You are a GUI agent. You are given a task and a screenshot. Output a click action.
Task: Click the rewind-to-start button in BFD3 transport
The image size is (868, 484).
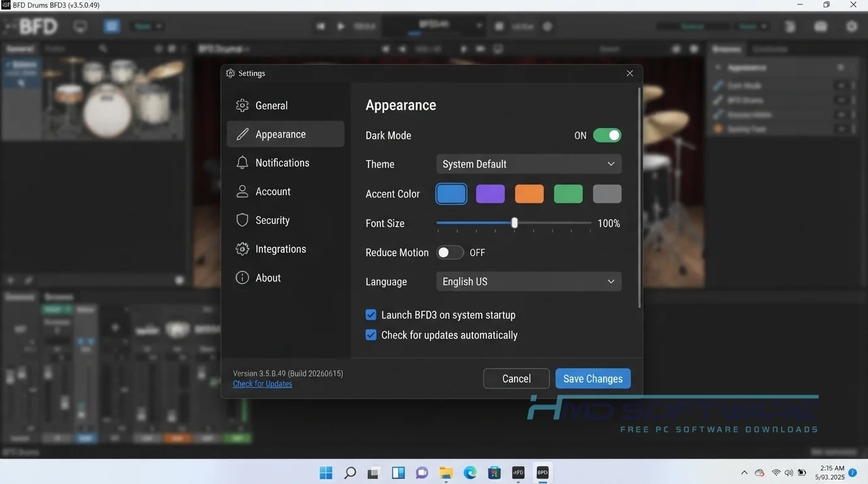(x=321, y=26)
